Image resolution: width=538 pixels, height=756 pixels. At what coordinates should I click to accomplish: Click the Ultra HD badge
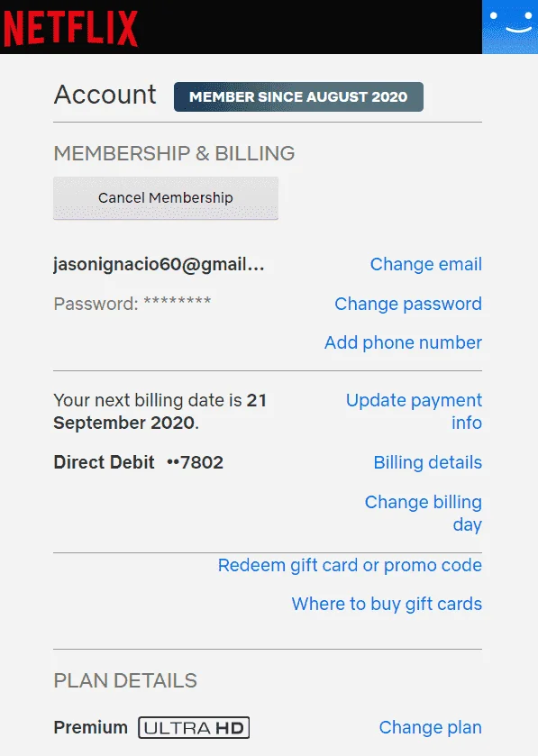pyautogui.click(x=194, y=727)
